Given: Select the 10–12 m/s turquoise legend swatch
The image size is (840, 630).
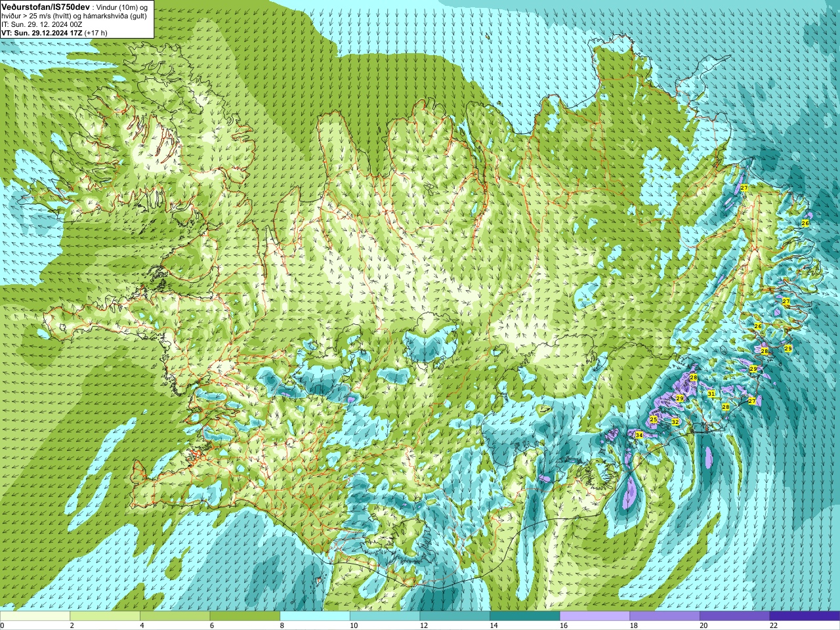Looking at the screenshot, I should [385, 616].
